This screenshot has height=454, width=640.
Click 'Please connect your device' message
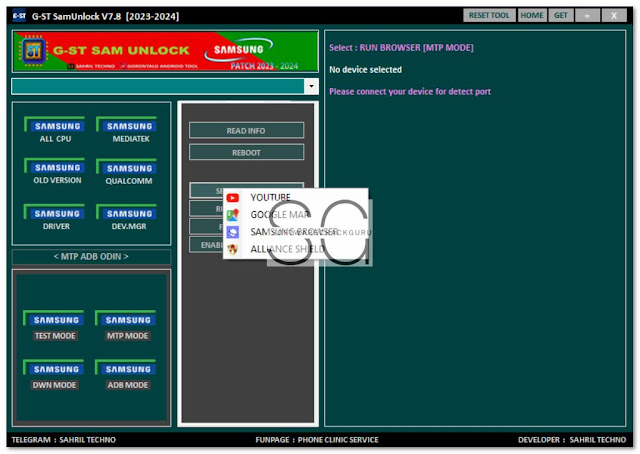(410, 91)
